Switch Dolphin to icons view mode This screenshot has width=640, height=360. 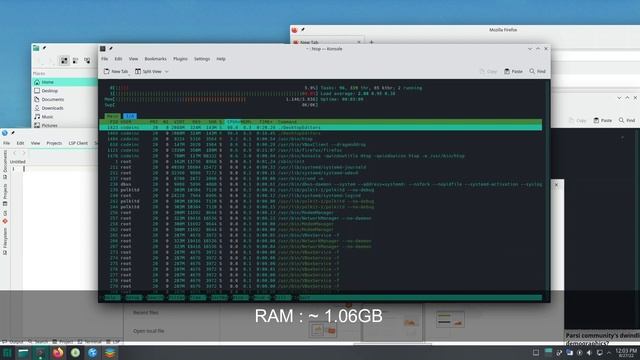point(64,60)
